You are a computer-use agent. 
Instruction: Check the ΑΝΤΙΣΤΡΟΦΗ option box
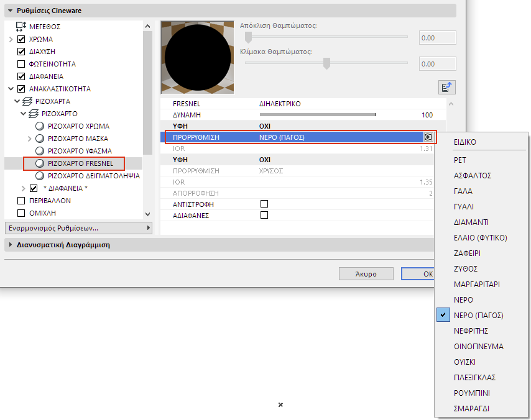264,204
